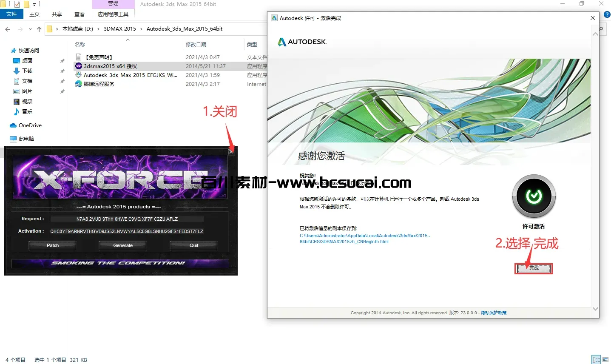Viewport: 611px width, 364px height.
Task: Click the Generate button in X-Force
Action: [x=123, y=245]
